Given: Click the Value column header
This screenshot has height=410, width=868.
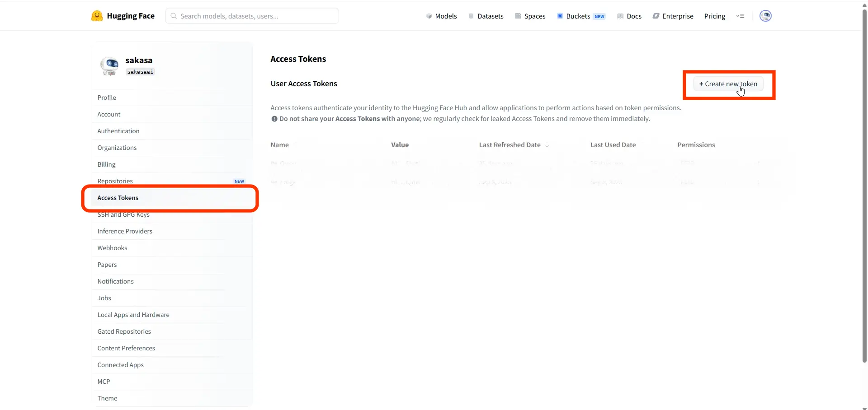Looking at the screenshot, I should (x=400, y=145).
